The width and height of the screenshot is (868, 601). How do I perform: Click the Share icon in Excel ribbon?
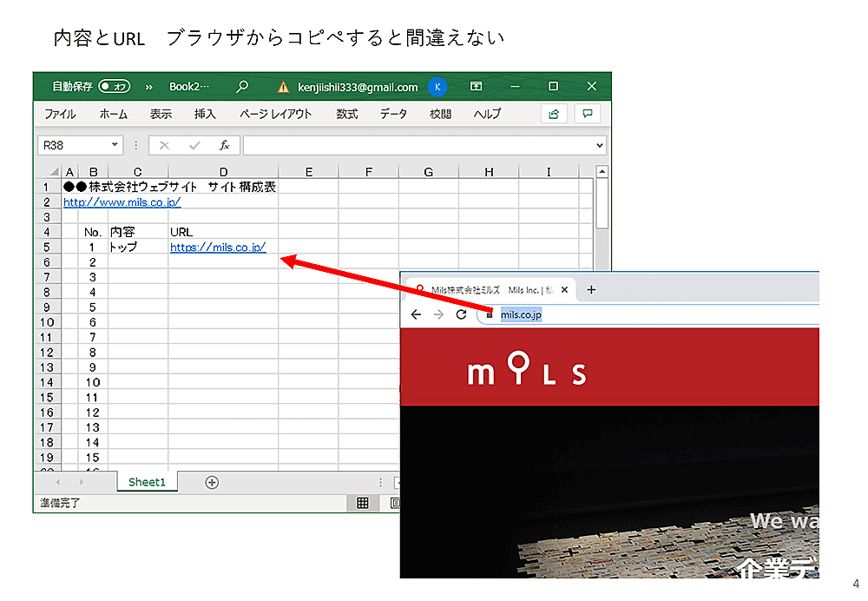click(553, 114)
